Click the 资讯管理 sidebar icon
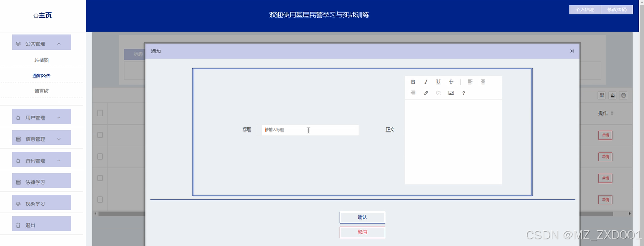Screen dimensions: 644x246 pos(18,161)
